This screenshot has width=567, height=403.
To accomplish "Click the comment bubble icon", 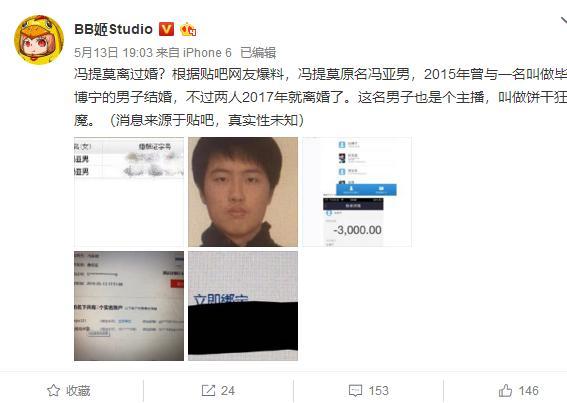I will pos(355,391).
